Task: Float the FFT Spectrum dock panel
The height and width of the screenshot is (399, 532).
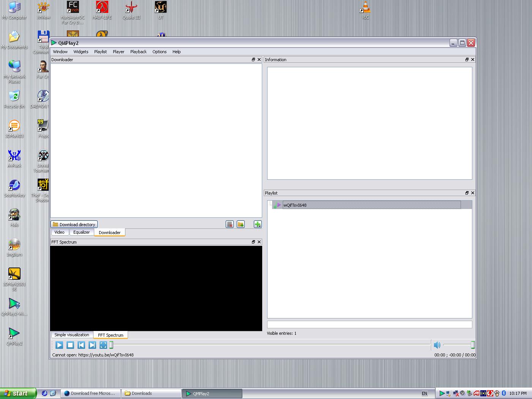Action: (x=253, y=242)
